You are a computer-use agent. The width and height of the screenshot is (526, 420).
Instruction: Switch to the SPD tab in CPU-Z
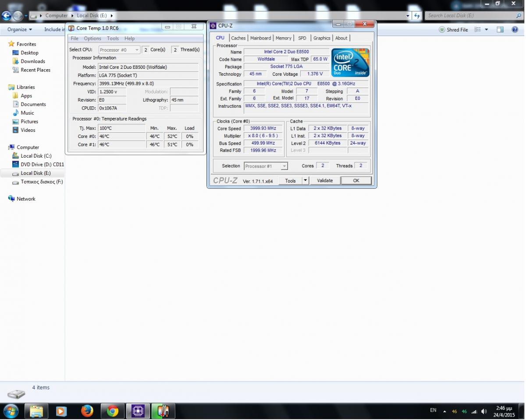(302, 38)
